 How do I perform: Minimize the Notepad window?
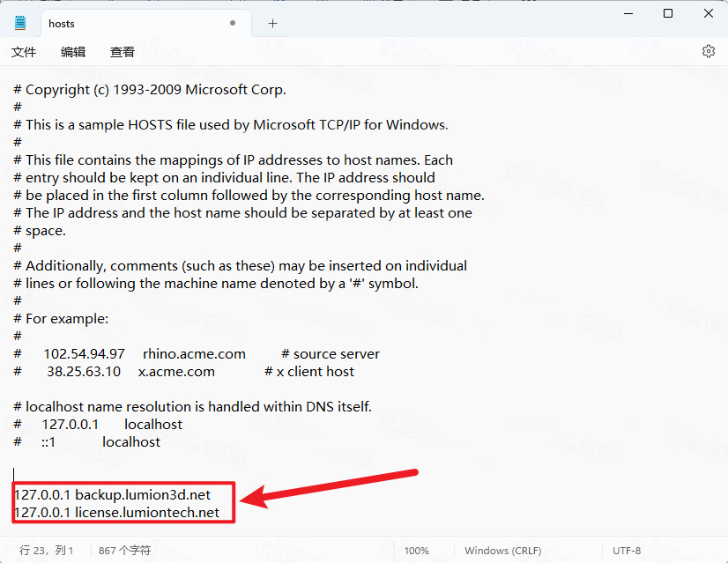(x=628, y=13)
